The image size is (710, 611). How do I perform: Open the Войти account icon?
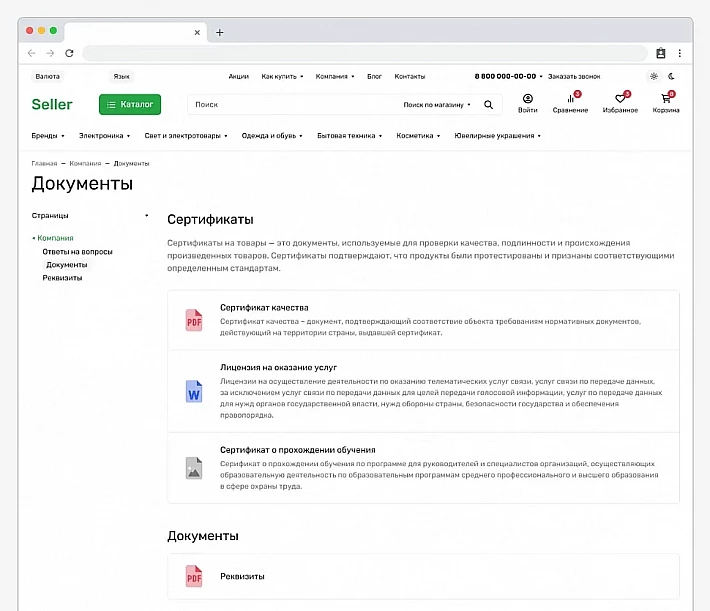pos(527,99)
